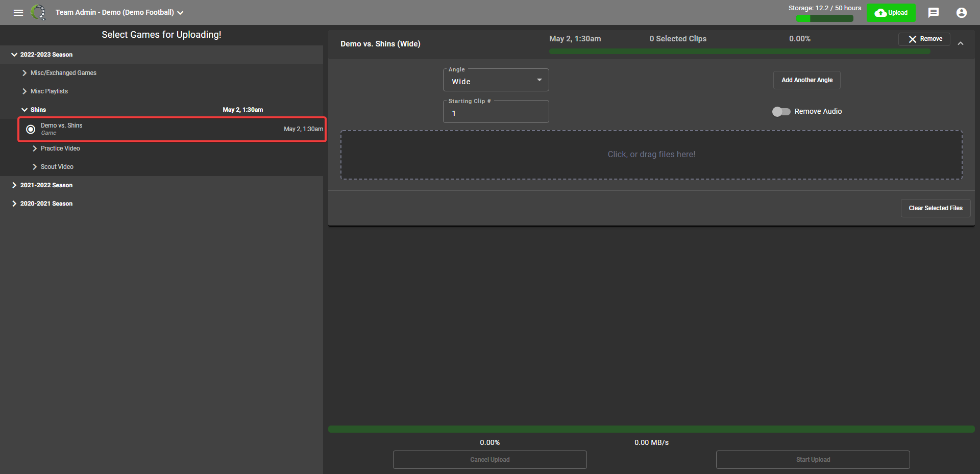Viewport: 980px width, 474px height.
Task: Click Add Another Angle button
Action: 807,80
